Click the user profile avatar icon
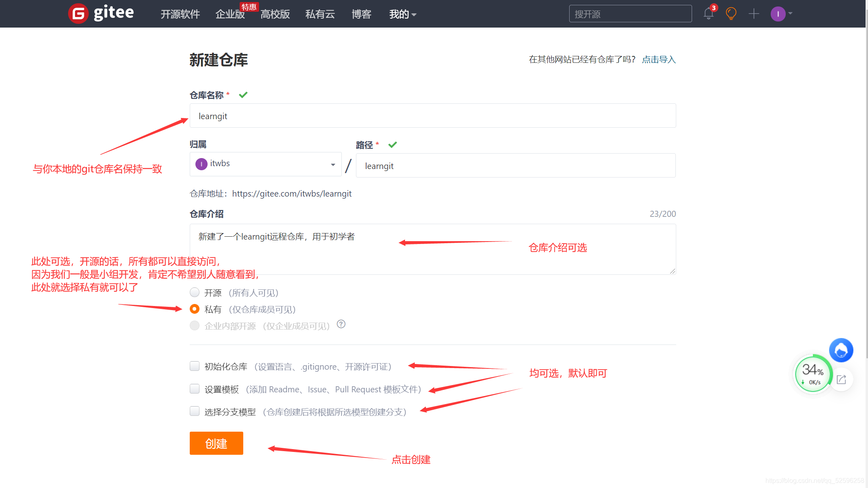The height and width of the screenshot is (488, 868). click(778, 14)
